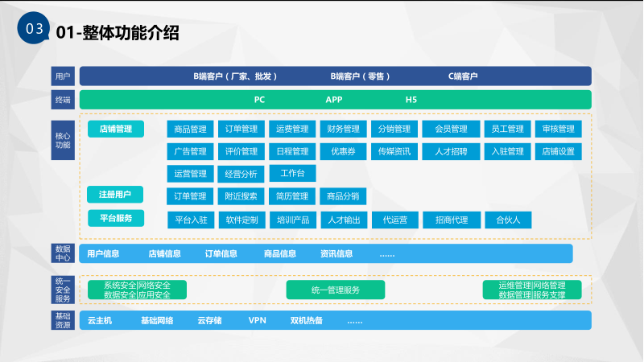
Task: Select the 注册用户 category box
Action: tap(115, 195)
